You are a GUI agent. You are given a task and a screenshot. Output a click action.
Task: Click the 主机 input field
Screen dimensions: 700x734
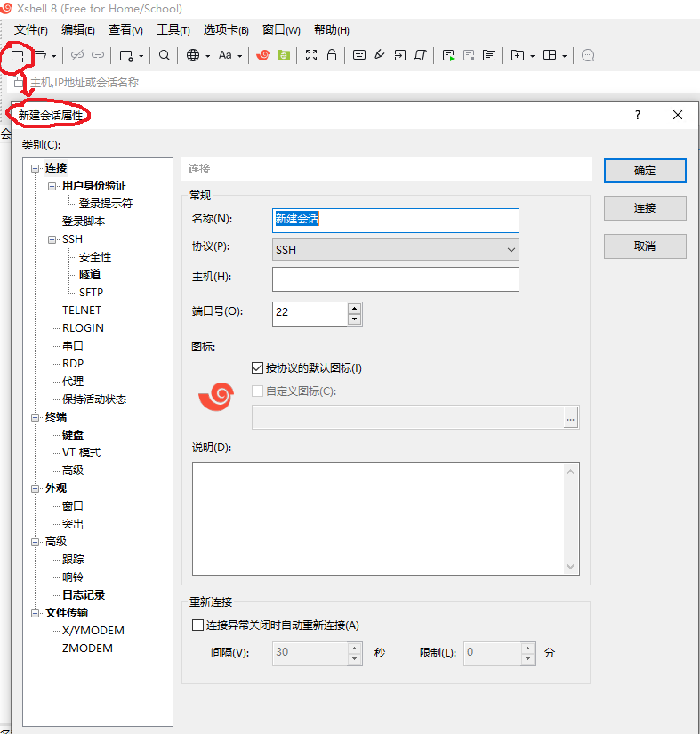coord(395,279)
